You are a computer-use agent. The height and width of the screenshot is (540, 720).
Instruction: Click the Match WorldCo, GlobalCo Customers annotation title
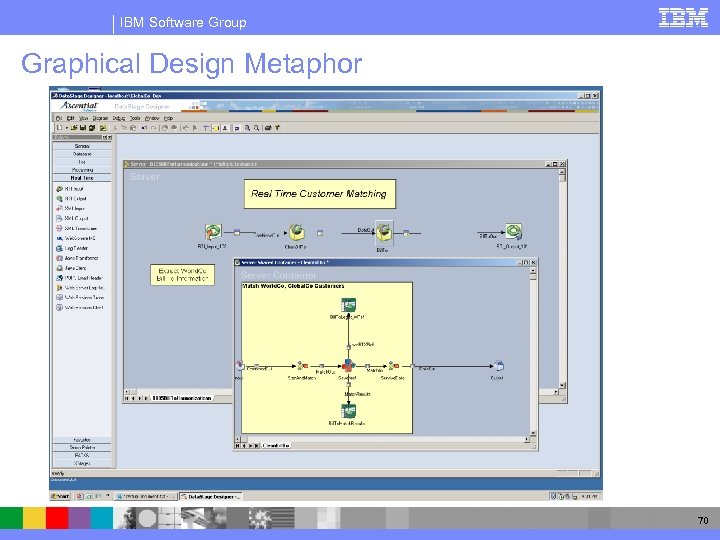point(293,286)
